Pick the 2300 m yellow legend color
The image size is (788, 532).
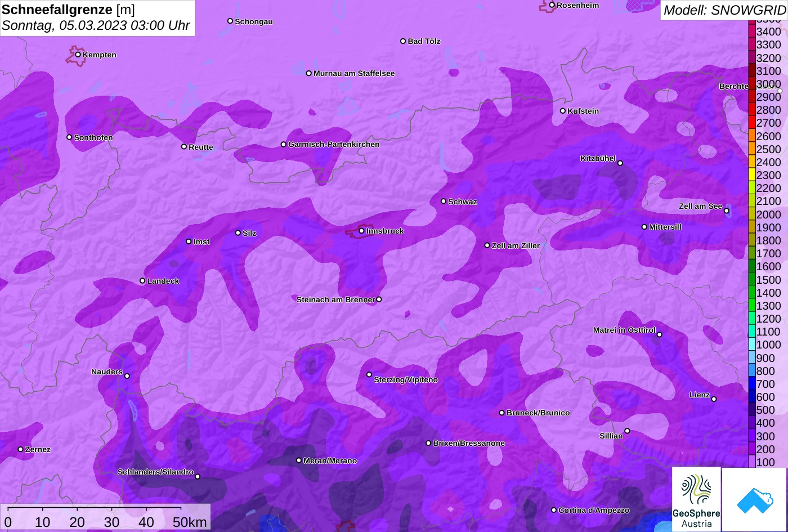pos(752,175)
